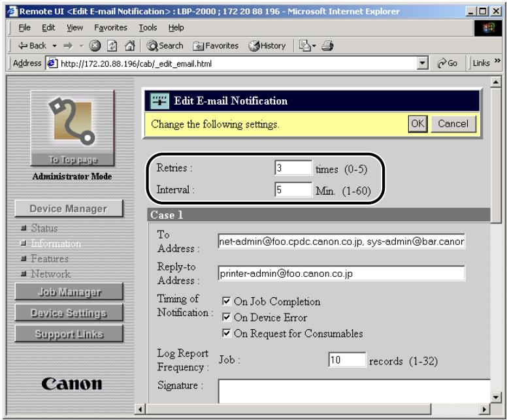This screenshot has height=420, width=507.
Task: Click the To Address field
Action: tap(342, 242)
